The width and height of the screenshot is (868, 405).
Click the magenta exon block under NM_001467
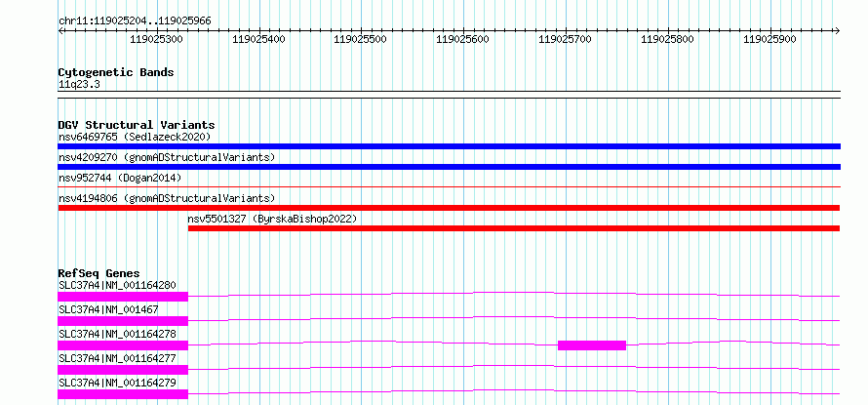(x=123, y=321)
